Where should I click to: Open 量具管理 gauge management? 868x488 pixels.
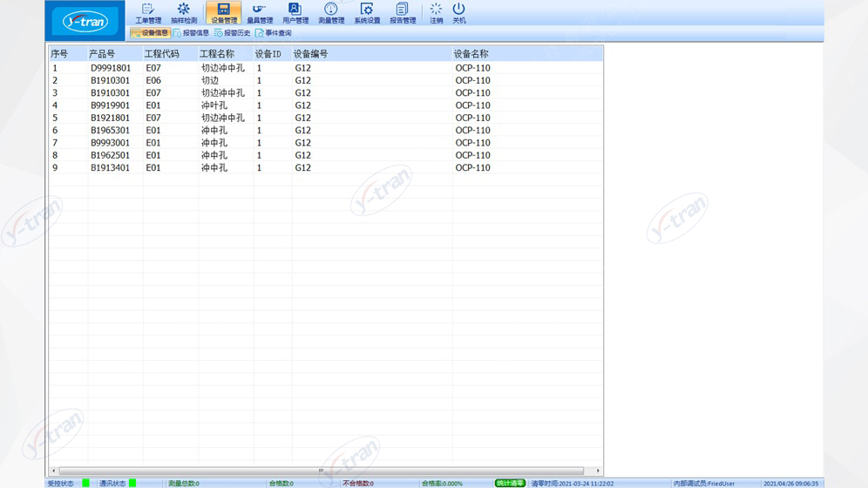pyautogui.click(x=260, y=13)
